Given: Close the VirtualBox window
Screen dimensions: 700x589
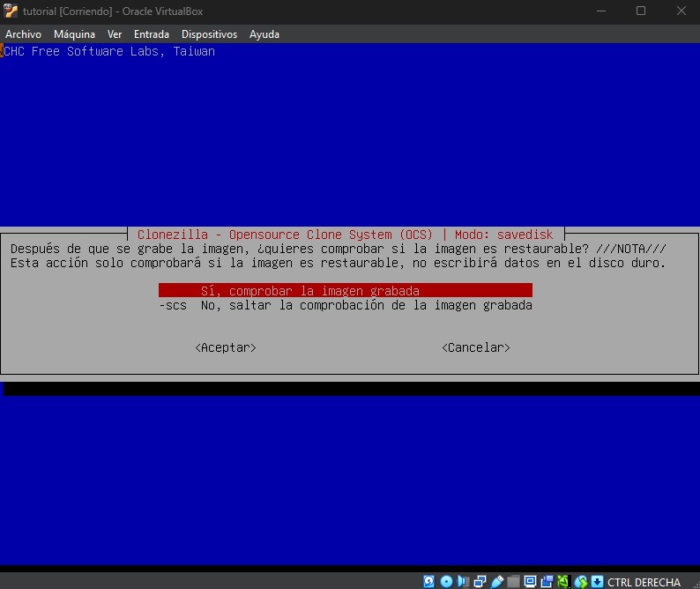Looking at the screenshot, I should pos(681,11).
